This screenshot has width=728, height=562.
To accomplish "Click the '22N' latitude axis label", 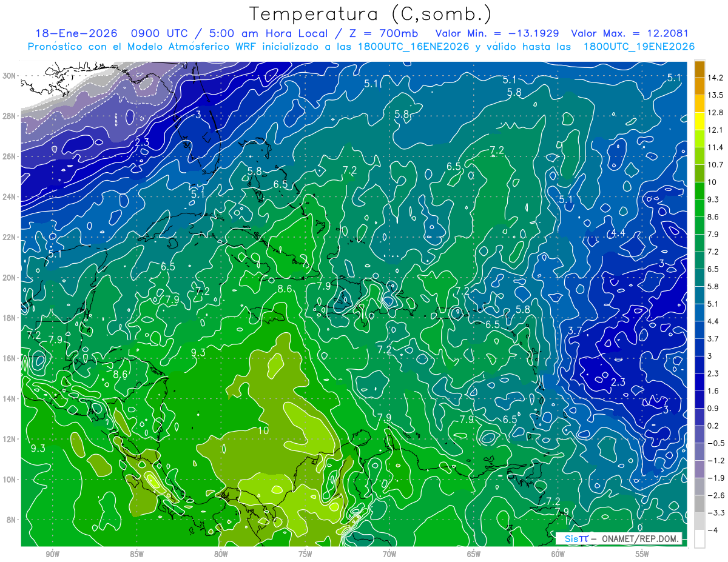I will 10,237.
